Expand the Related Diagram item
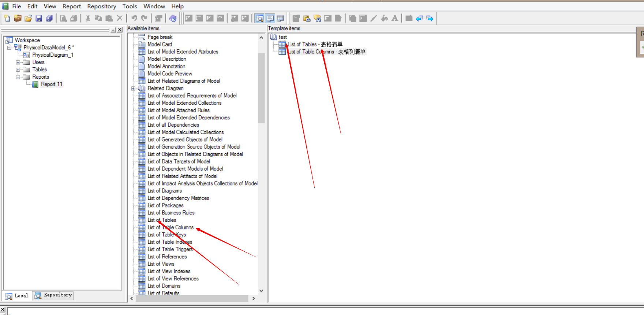The image size is (644, 315). [133, 88]
